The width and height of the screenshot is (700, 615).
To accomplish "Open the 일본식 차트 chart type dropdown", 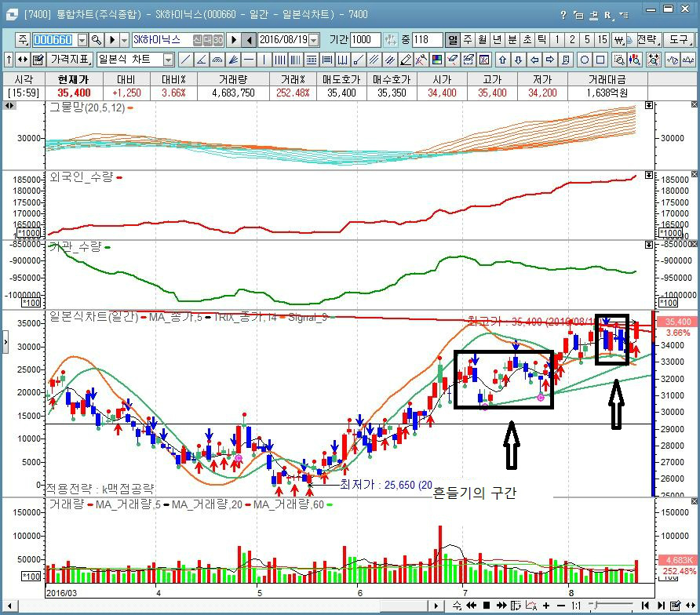I will tap(168, 60).
